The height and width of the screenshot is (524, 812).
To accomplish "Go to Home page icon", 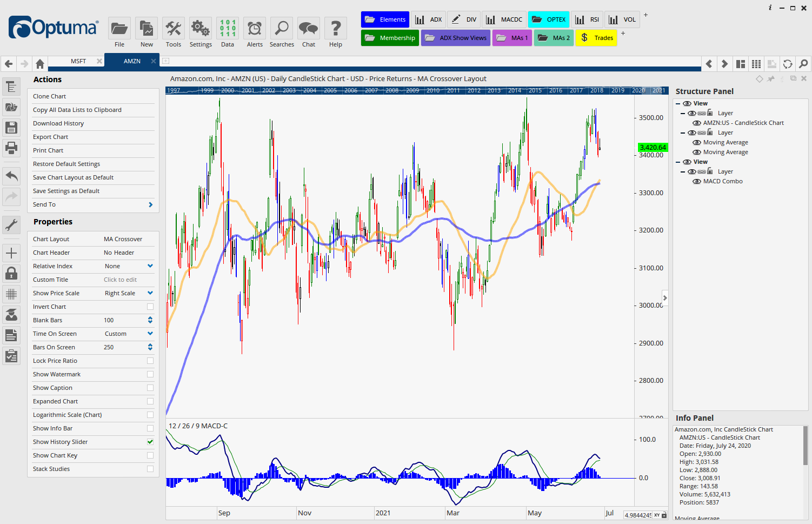I will (x=40, y=64).
